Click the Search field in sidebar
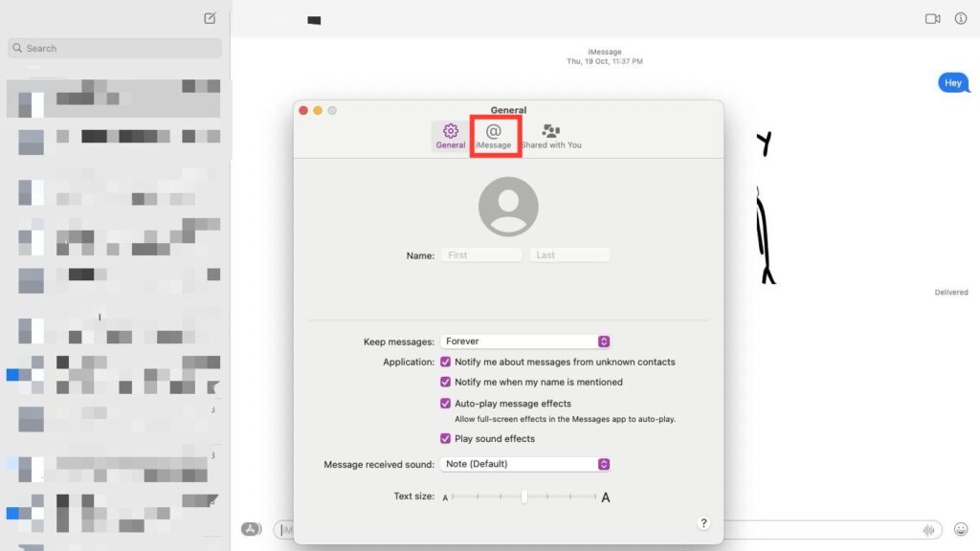Screen dimensions: 980x551 (x=115, y=48)
